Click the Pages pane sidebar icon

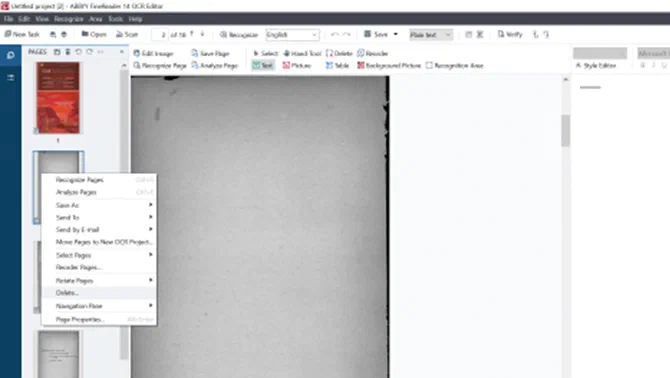click(x=11, y=55)
